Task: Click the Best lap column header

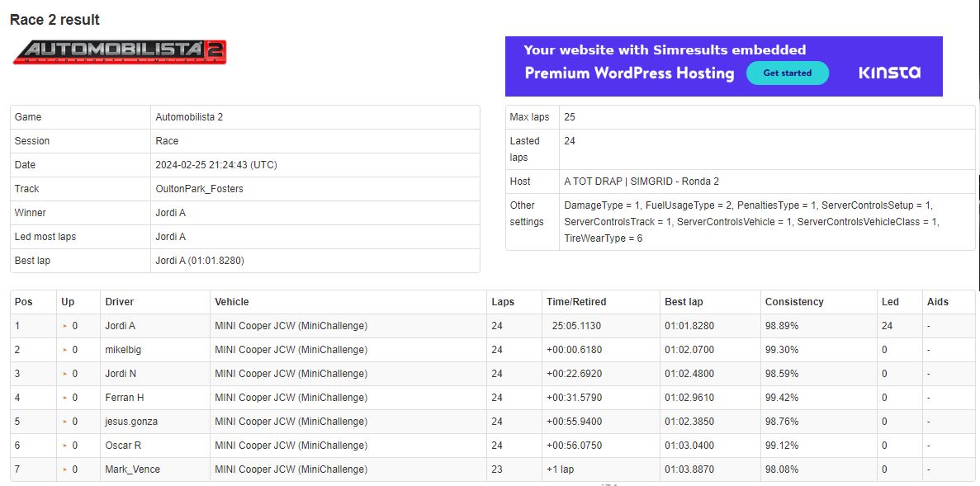Action: click(x=684, y=302)
